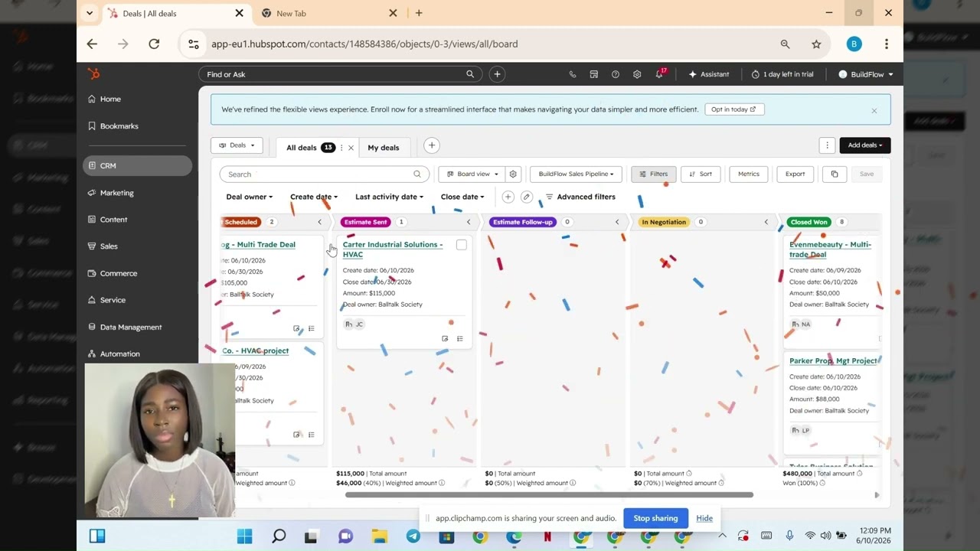Open Data Management in the sidebar
The height and width of the screenshot is (551, 980).
click(x=131, y=327)
